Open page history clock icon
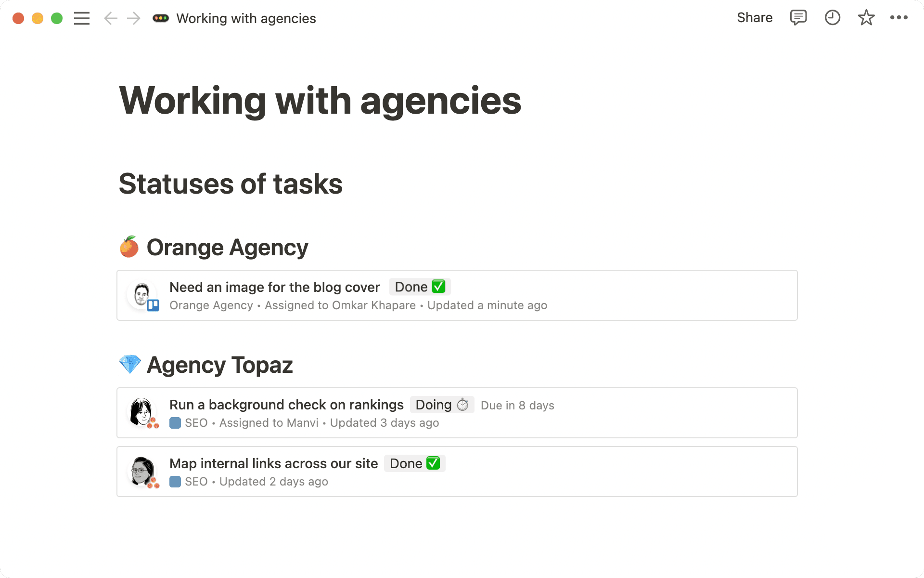Screen dimensions: 924x578 pyautogui.click(x=833, y=18)
